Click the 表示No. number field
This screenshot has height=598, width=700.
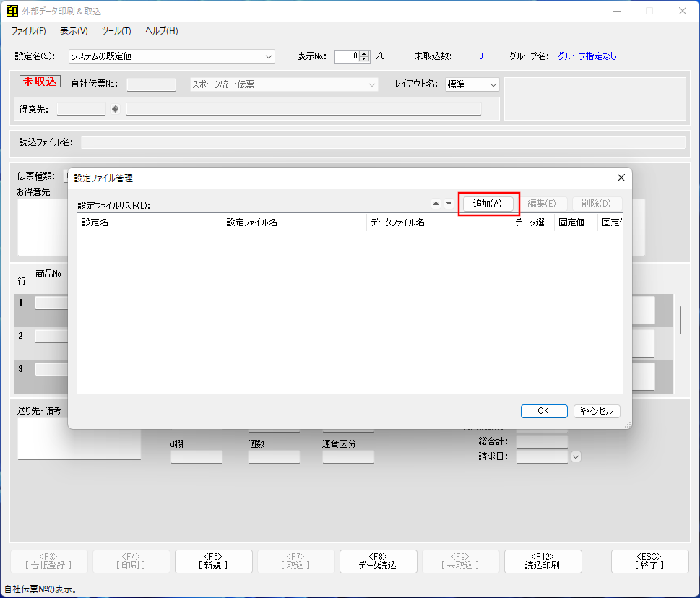(x=347, y=56)
